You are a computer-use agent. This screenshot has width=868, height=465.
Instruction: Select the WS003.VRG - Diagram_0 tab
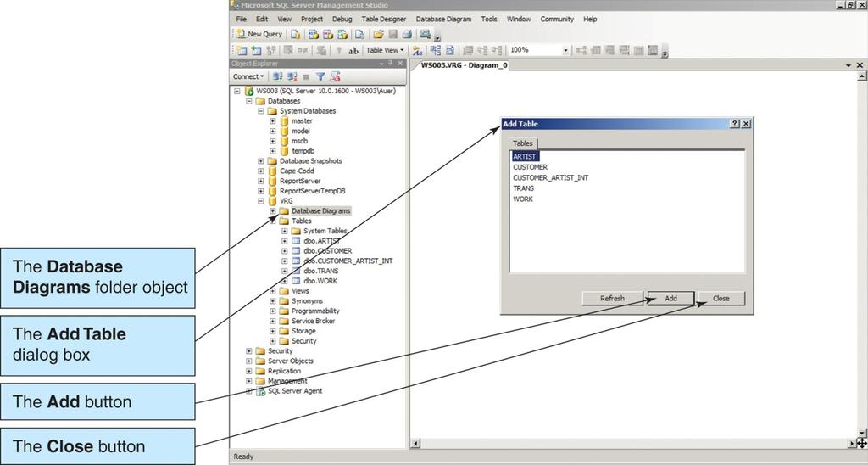(x=464, y=65)
